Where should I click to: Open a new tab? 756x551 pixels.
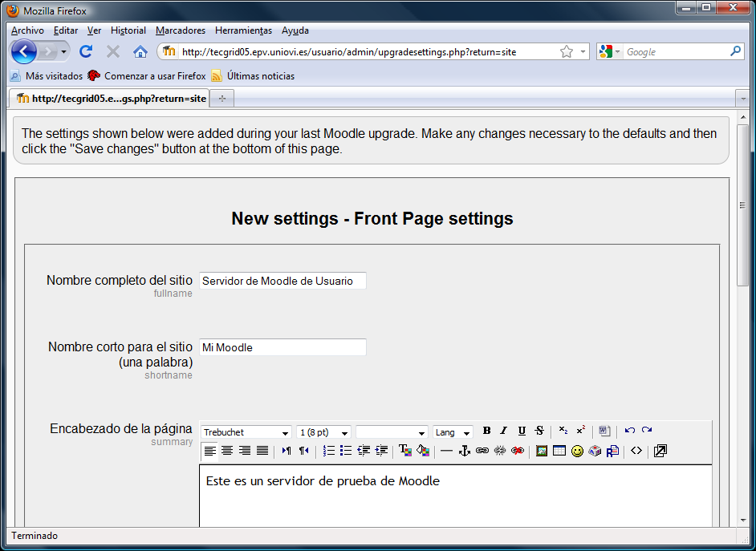tap(222, 99)
